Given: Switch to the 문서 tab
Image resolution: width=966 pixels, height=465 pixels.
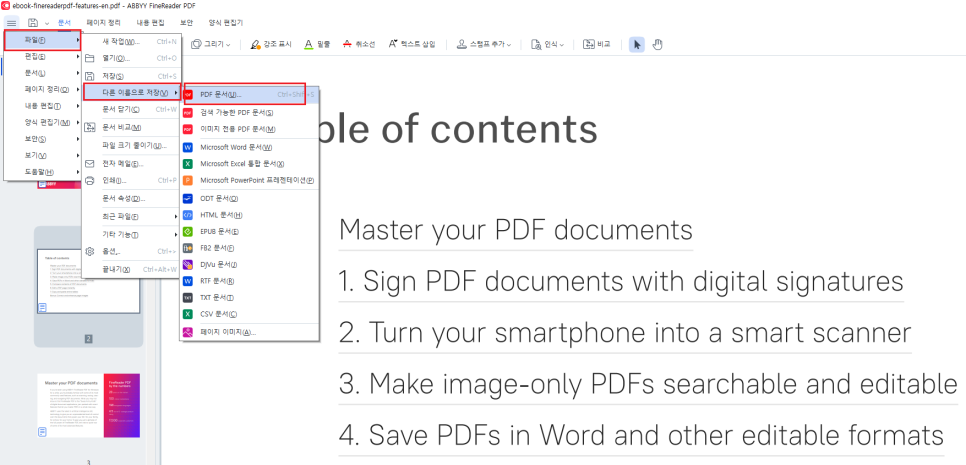Looking at the screenshot, I should [x=65, y=23].
